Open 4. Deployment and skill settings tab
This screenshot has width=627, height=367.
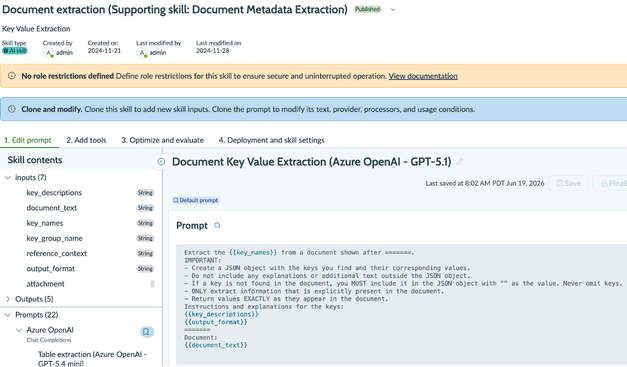pyautogui.click(x=272, y=140)
